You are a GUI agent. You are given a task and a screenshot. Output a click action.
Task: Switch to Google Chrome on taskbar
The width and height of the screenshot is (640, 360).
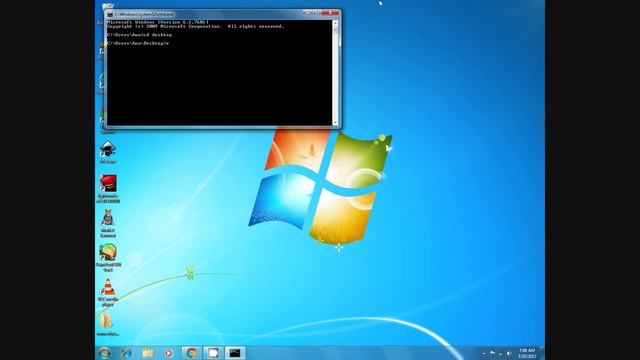click(x=191, y=353)
